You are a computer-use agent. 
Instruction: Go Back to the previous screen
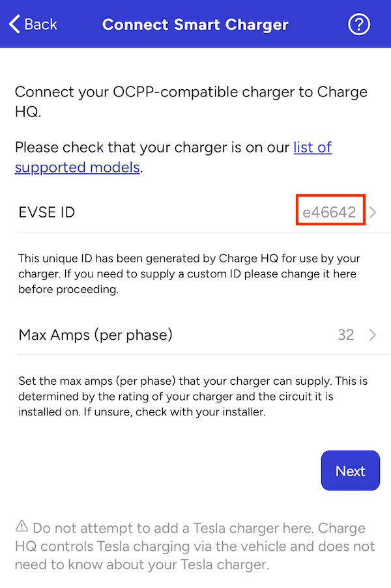33,24
